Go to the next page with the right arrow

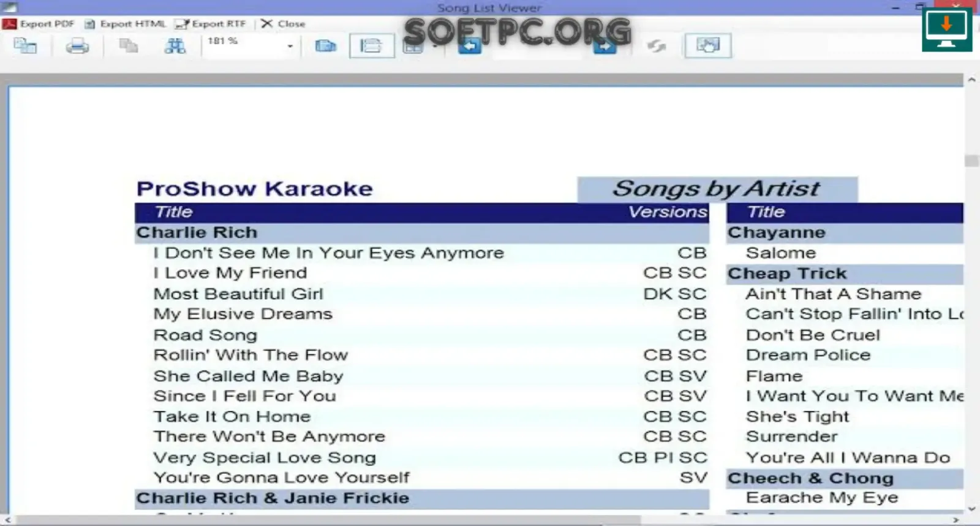click(x=604, y=46)
